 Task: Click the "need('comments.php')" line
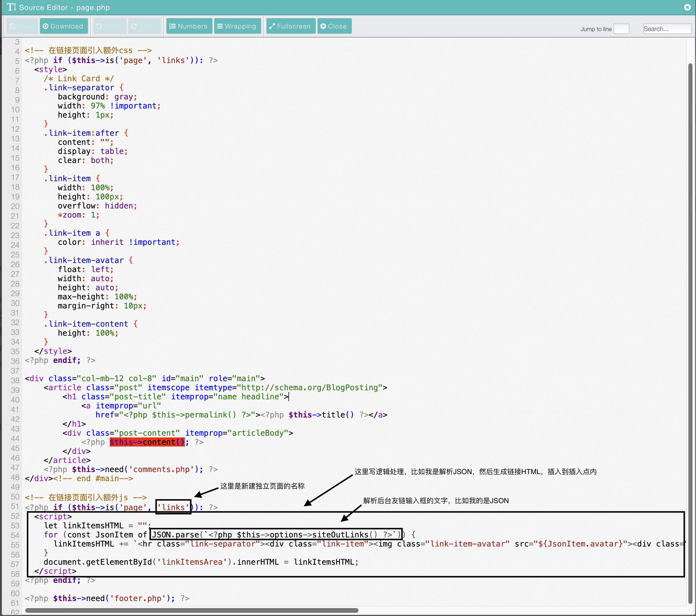coord(131,469)
